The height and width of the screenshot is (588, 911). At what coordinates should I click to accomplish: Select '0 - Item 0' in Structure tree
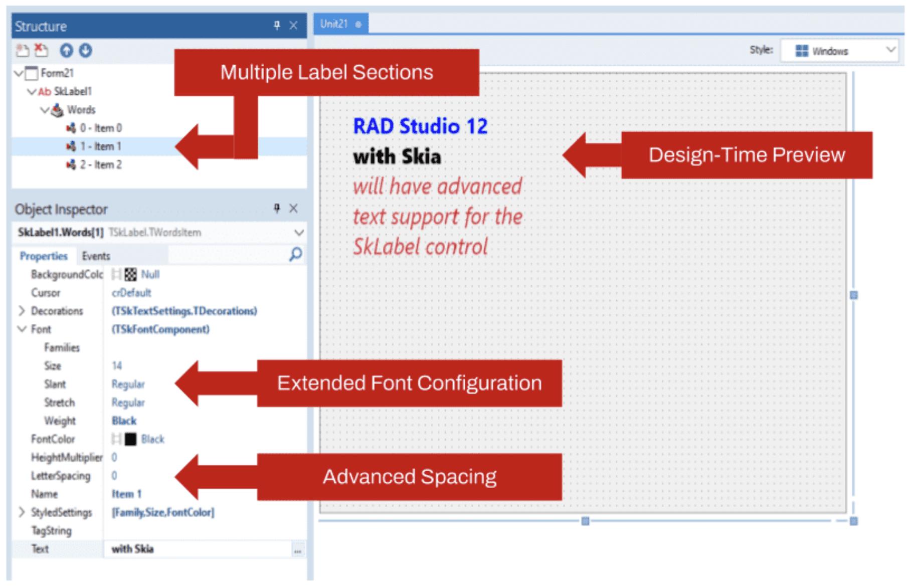click(x=101, y=128)
